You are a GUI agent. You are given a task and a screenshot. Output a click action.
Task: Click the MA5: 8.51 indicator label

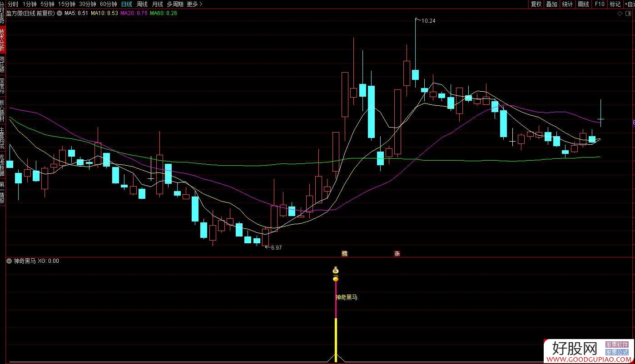76,13
